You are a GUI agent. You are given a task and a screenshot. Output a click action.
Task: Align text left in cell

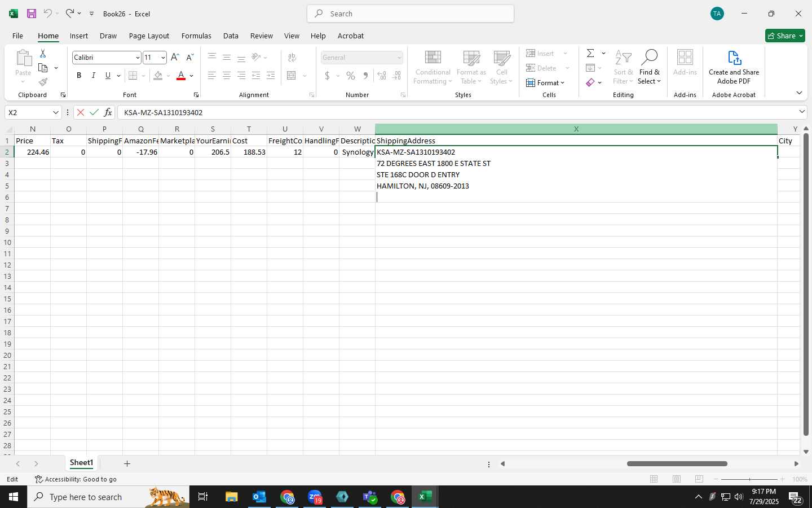(x=212, y=76)
